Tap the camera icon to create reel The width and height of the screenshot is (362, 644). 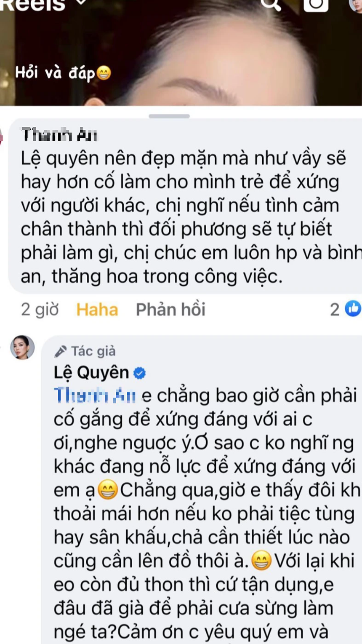[x=316, y=4]
